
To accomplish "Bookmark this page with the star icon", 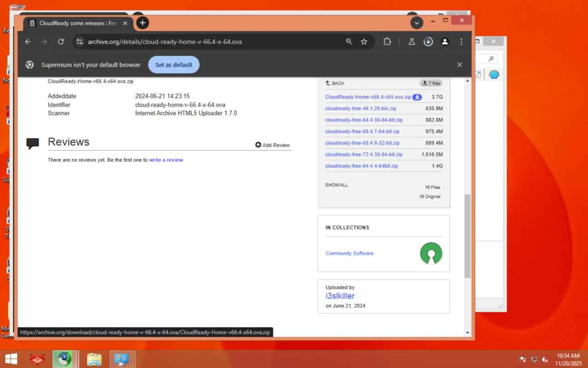I will [364, 42].
